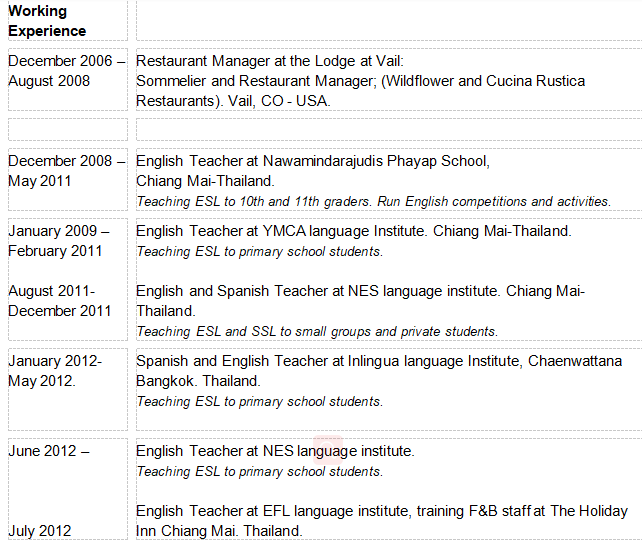Viewport: 642px width, 540px height.
Task: Click italic 'Teaching ESL and SSL' line
Action: [317, 331]
